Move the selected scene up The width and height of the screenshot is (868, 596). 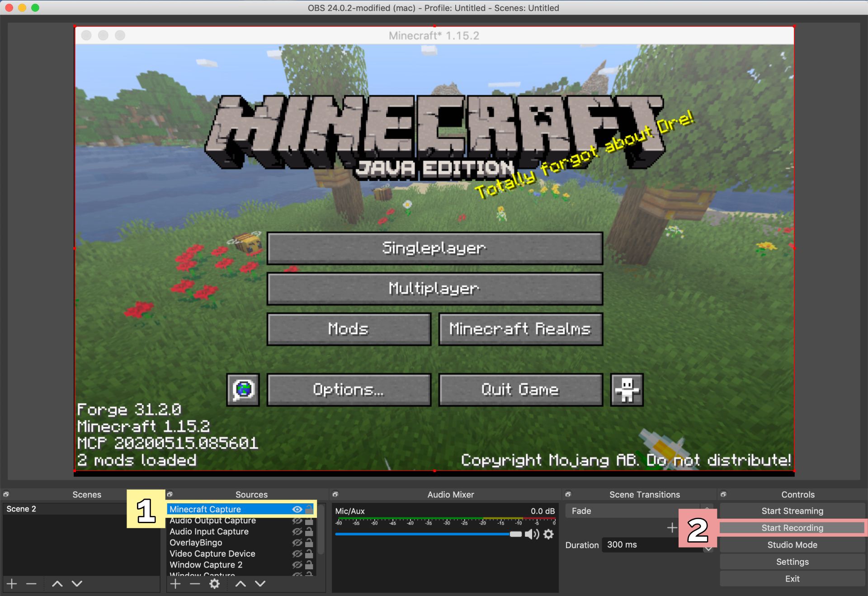(x=57, y=584)
